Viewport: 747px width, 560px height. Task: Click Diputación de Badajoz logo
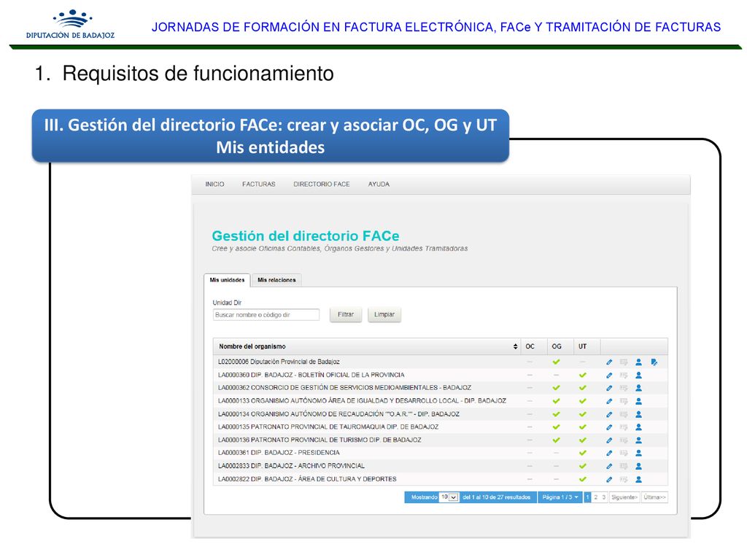(71, 24)
